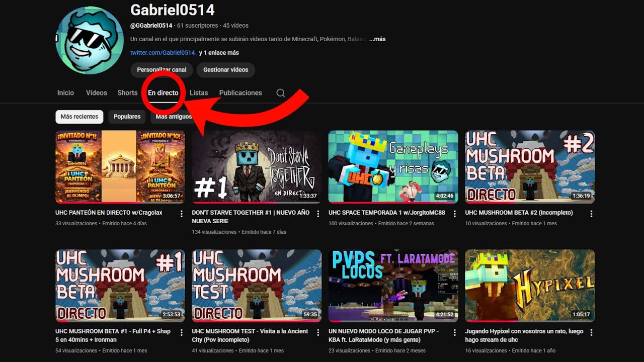644x362 pixels.
Task: Open the Shorts tab
Action: [127, 93]
